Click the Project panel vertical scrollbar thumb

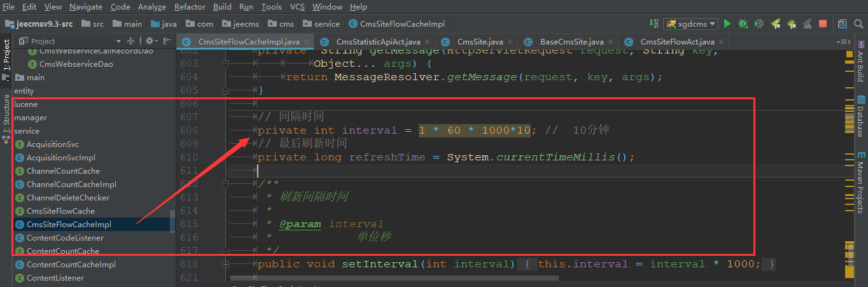click(172, 222)
